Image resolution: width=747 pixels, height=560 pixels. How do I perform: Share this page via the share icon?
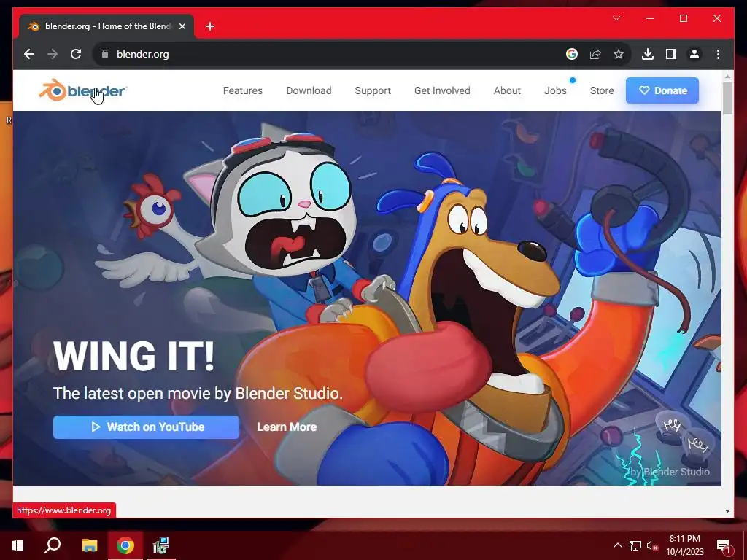[x=595, y=54]
